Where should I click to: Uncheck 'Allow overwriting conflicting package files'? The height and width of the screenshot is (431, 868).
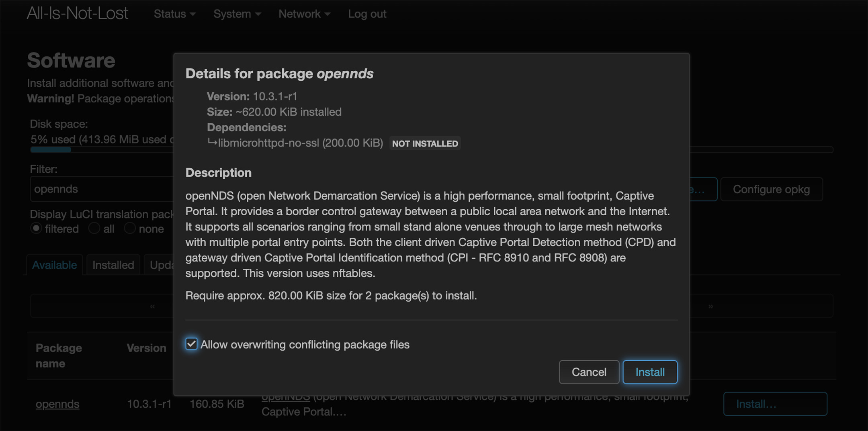click(191, 344)
